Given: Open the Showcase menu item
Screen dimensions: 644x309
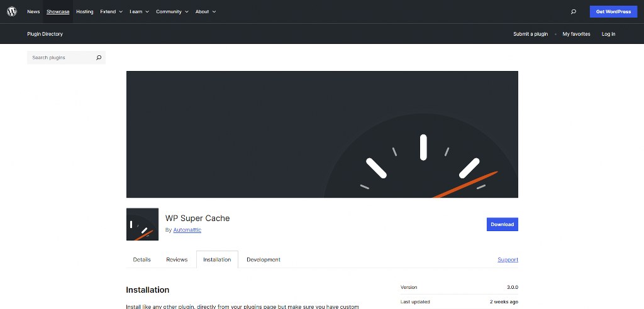Looking at the screenshot, I should coord(58,12).
